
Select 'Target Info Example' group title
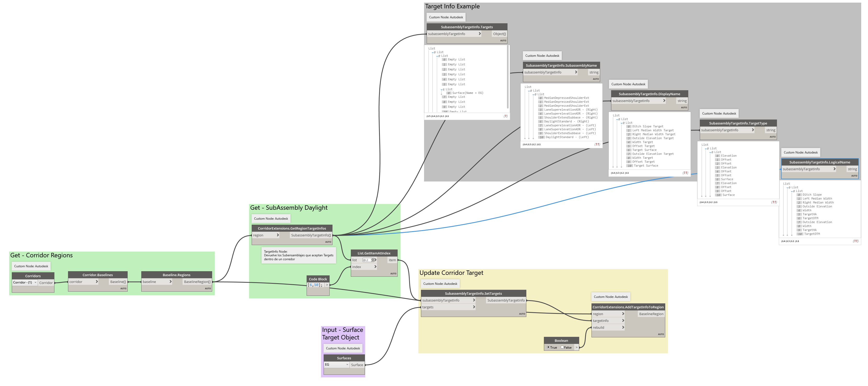pyautogui.click(x=452, y=6)
